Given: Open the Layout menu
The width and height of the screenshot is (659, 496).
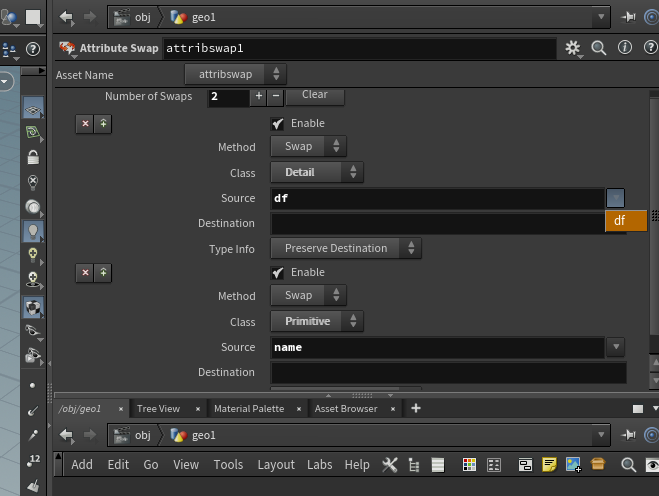Looking at the screenshot, I should click(x=276, y=465).
